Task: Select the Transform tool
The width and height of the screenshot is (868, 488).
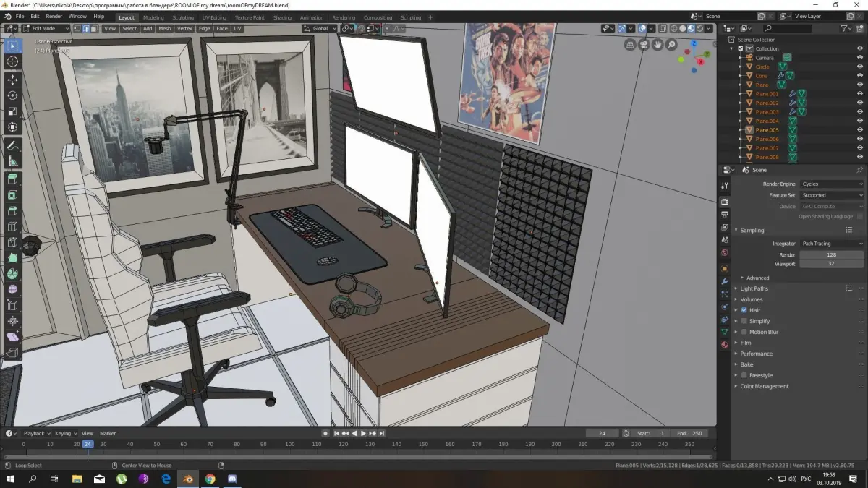Action: click(x=12, y=128)
